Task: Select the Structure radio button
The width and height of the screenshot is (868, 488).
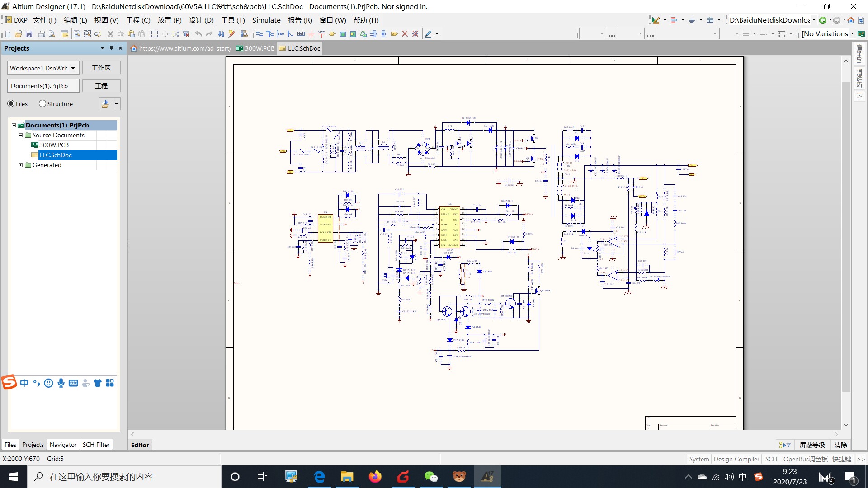Action: click(42, 104)
